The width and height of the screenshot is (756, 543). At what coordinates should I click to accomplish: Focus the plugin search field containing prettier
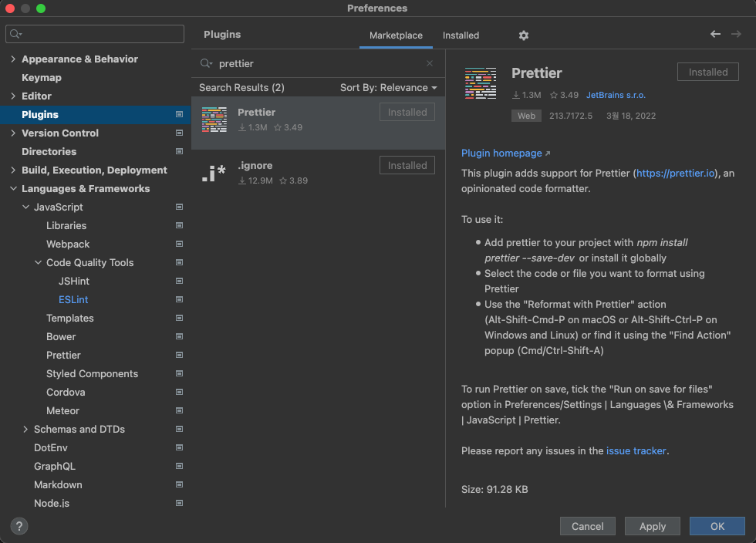coord(318,63)
